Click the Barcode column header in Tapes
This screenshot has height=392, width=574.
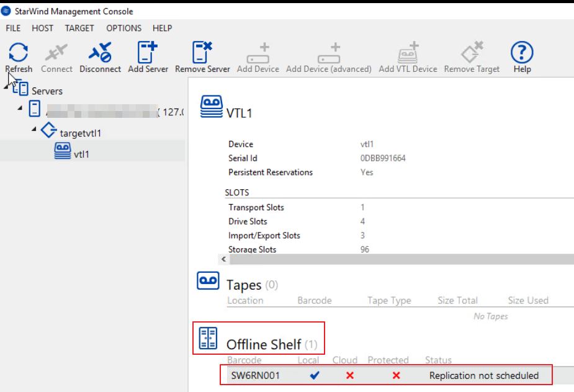point(315,300)
